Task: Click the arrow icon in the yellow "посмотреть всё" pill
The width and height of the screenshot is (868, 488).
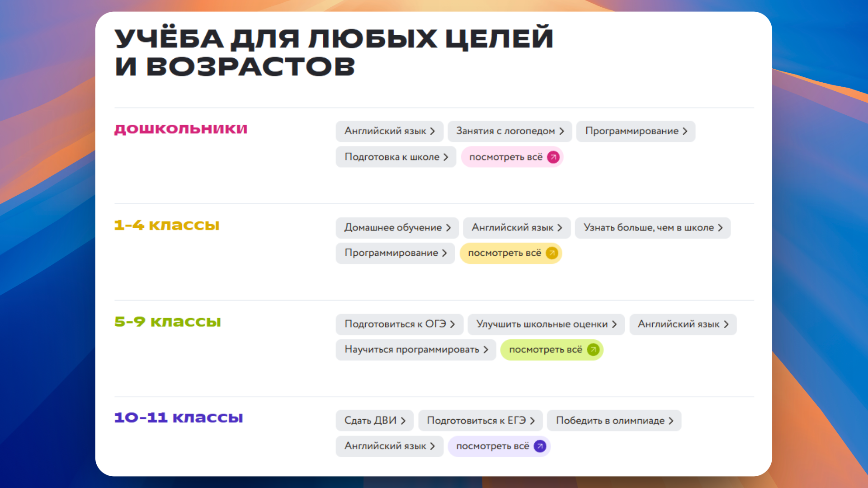Action: pos(551,253)
